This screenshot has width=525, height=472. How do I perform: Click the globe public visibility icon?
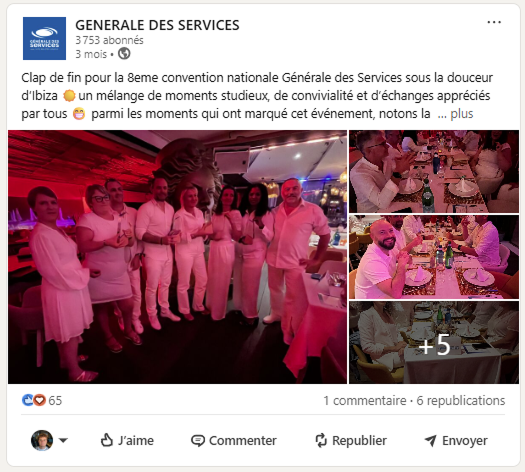click(x=124, y=54)
